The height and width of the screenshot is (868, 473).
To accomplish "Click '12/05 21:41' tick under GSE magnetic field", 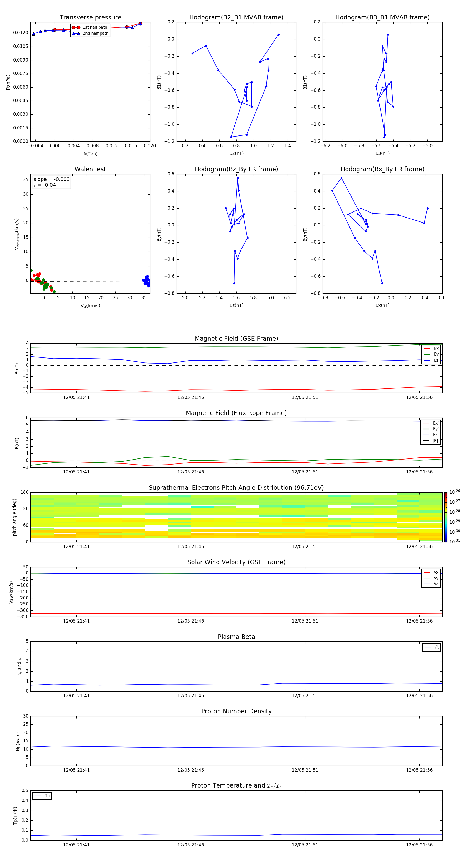I will pos(76,397).
